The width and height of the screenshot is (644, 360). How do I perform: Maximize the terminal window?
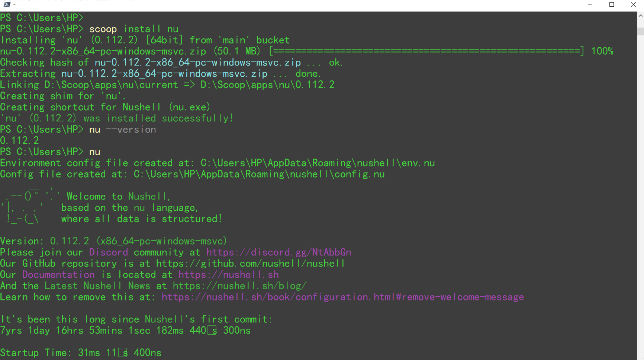pos(612,4)
